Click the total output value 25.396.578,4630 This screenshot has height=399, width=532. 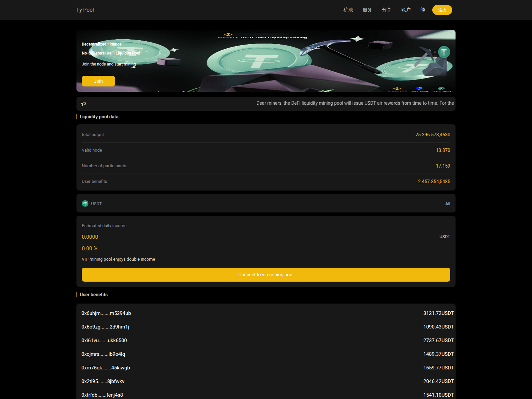click(x=433, y=135)
